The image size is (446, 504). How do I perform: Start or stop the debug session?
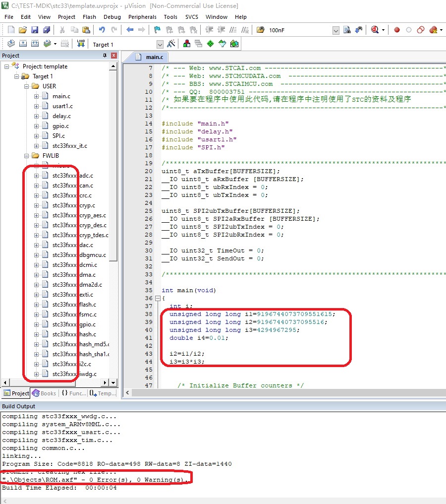(375, 30)
